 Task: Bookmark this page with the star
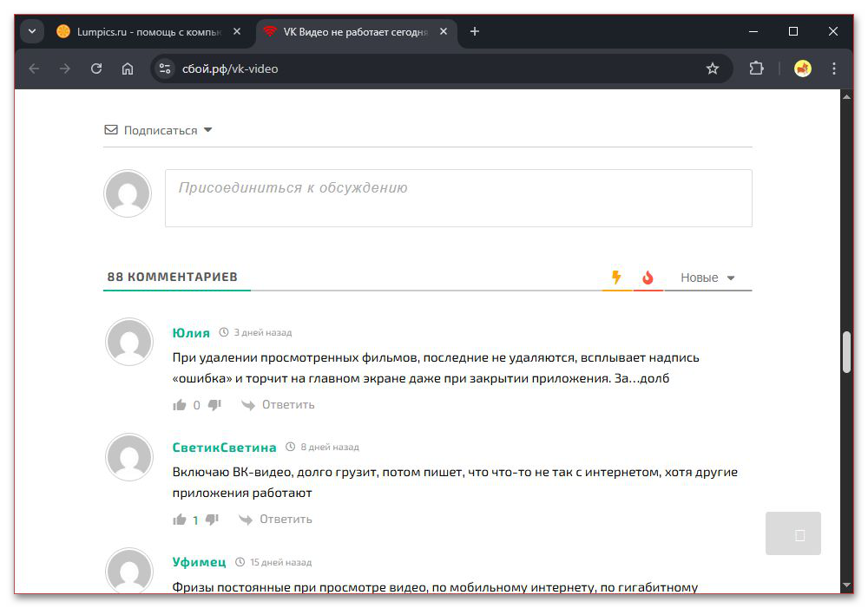[x=713, y=69]
